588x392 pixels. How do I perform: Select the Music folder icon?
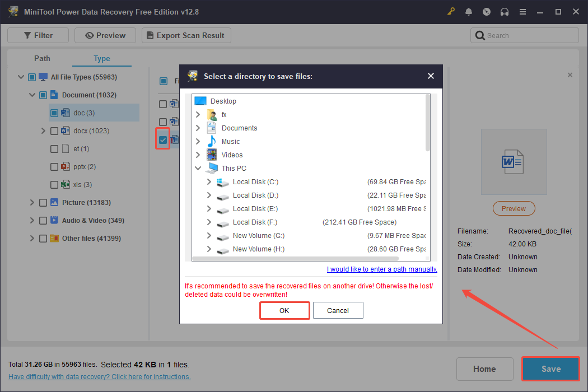(212, 142)
